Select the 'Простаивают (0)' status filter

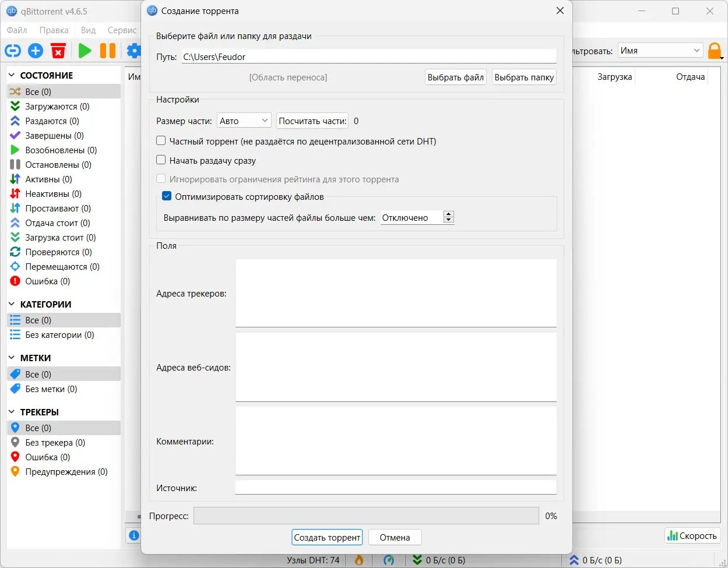64,209
